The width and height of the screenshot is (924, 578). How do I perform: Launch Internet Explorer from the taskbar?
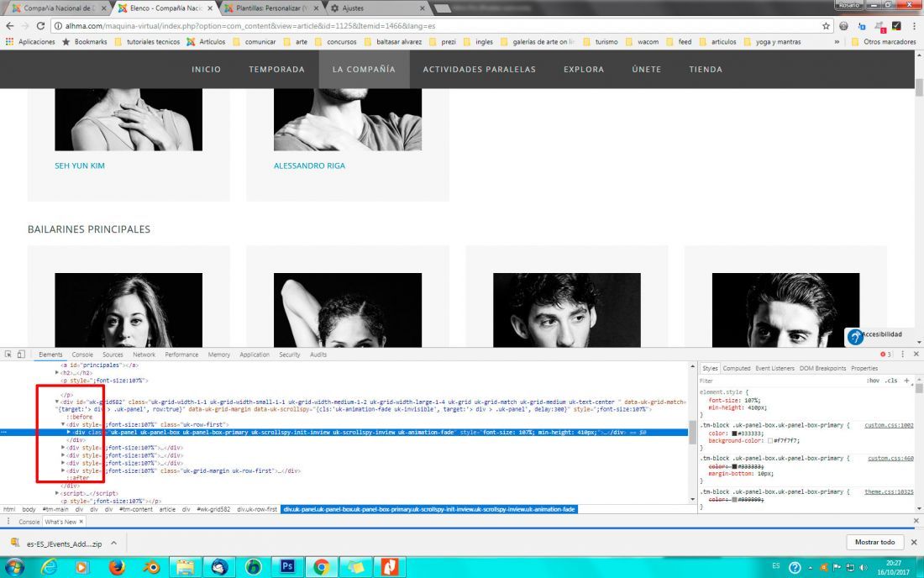click(x=50, y=567)
